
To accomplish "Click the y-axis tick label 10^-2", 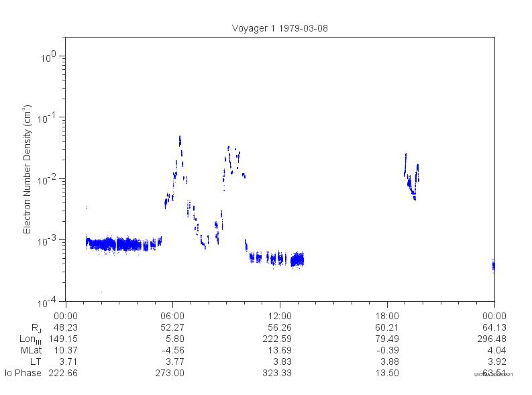I will coord(47,179).
